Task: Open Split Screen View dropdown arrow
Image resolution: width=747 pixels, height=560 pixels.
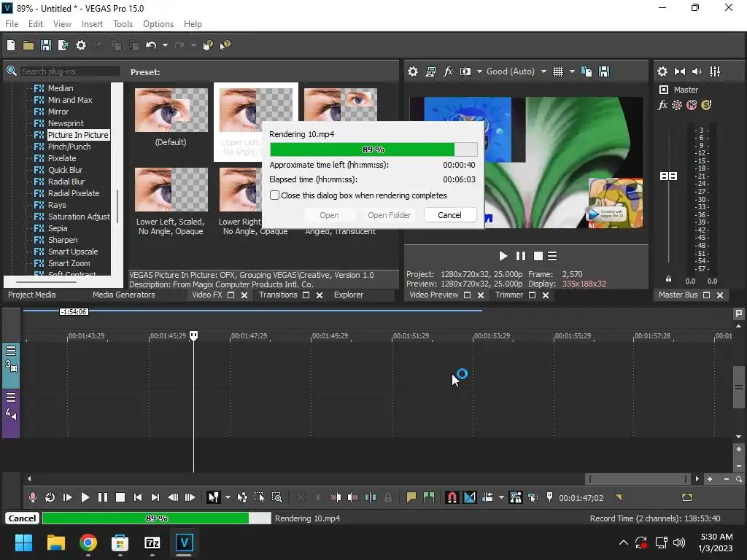Action: 479,71
